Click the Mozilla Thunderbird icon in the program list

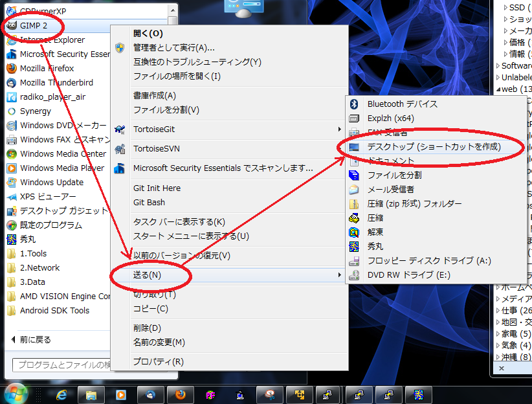[12, 83]
